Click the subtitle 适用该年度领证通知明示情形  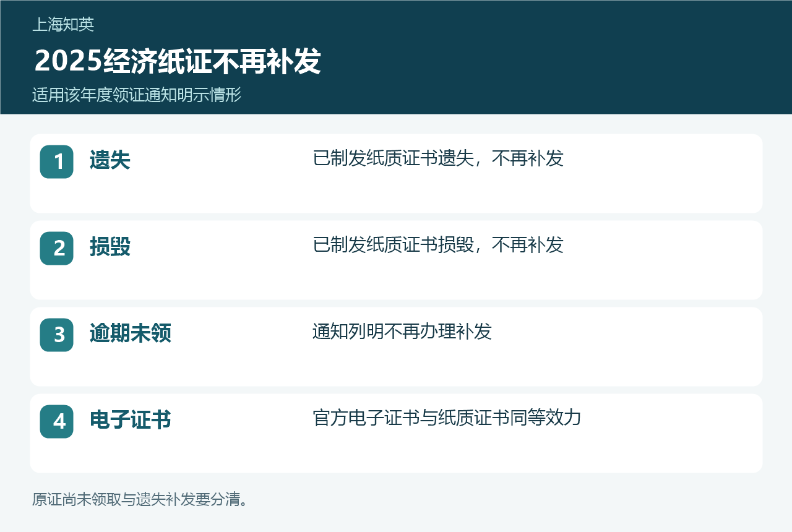[137, 95]
